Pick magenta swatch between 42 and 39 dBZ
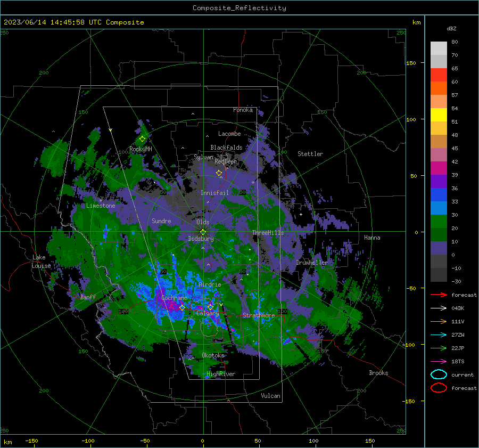Viewport: 479px width, 448px height. click(x=439, y=168)
